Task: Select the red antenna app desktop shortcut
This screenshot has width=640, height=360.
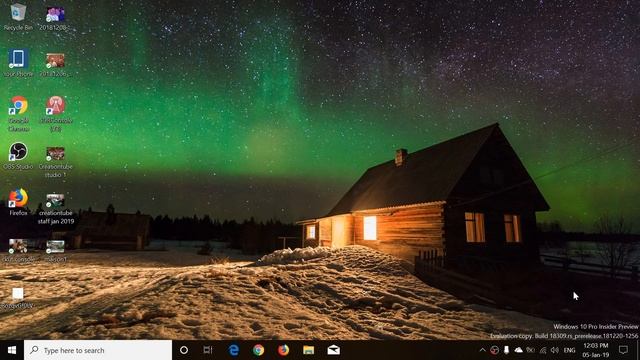Action: [x=56, y=114]
